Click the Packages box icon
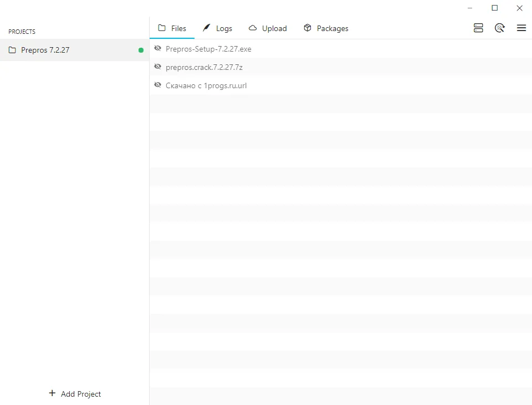 [x=308, y=28]
